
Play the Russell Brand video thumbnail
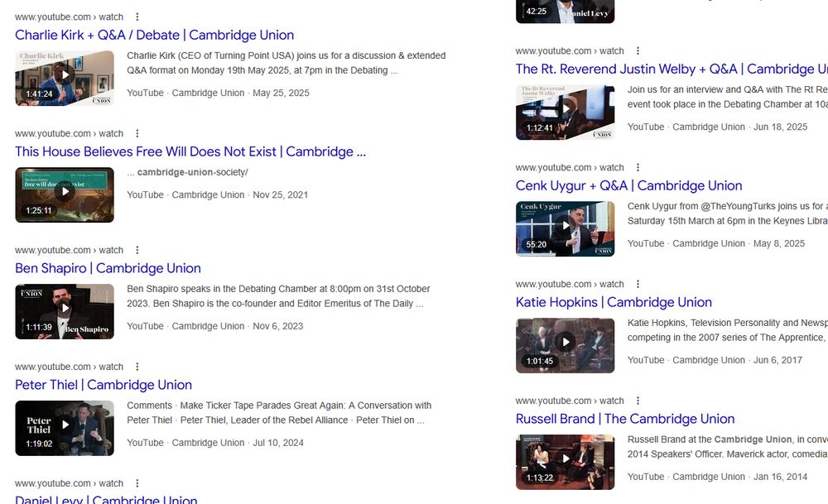click(565, 463)
